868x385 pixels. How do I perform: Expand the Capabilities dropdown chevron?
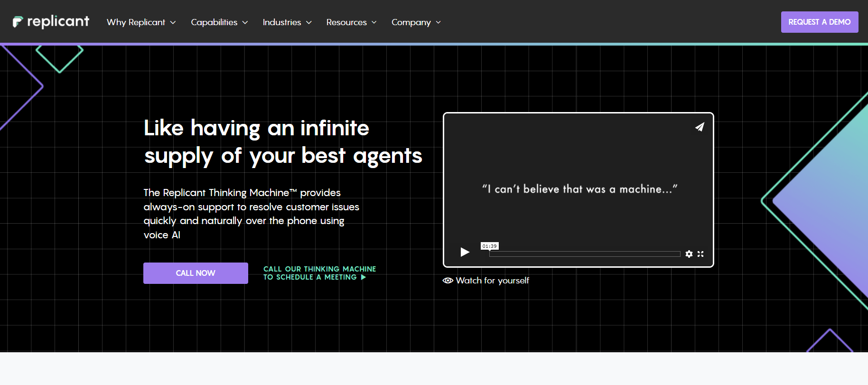point(245,22)
